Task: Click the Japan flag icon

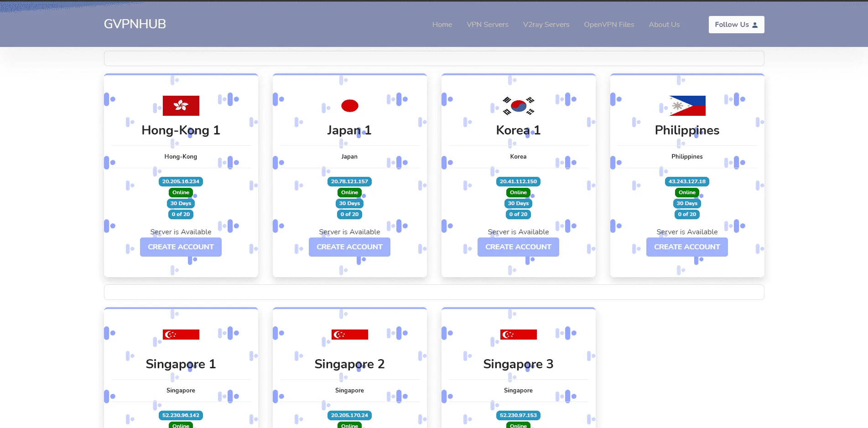Action: 349,106
